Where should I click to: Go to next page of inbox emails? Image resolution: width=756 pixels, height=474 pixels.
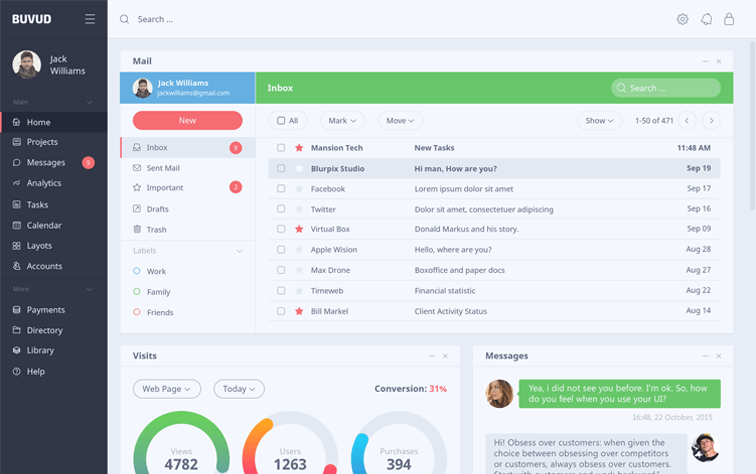click(x=711, y=121)
